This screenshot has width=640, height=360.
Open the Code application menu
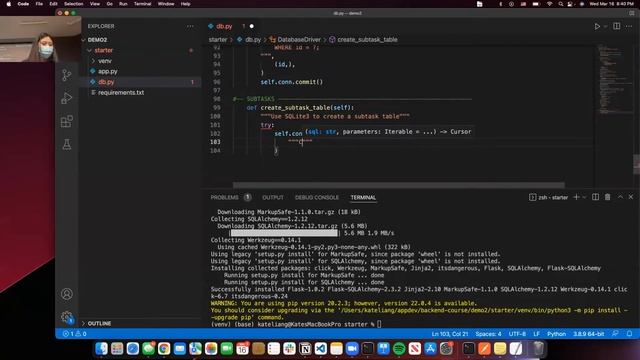tap(23, 4)
